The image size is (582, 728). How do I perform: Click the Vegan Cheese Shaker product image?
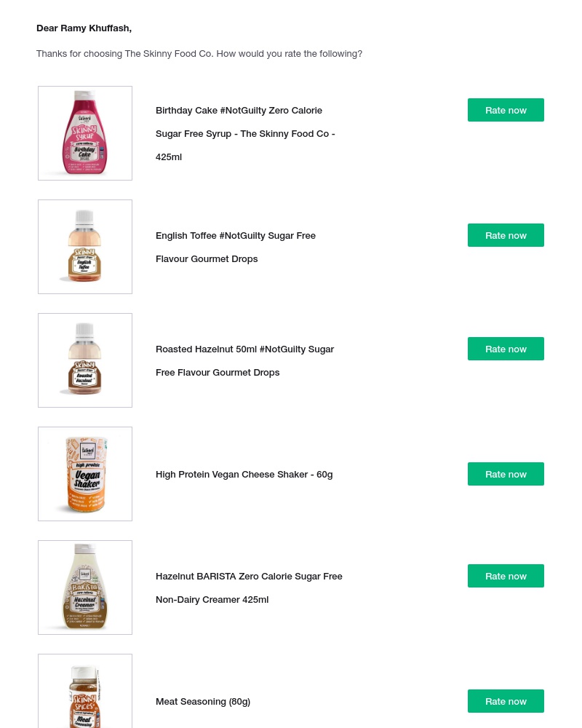point(85,474)
